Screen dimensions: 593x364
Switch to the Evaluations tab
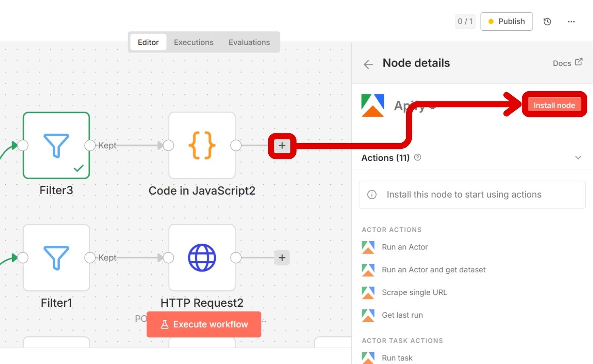click(x=249, y=42)
